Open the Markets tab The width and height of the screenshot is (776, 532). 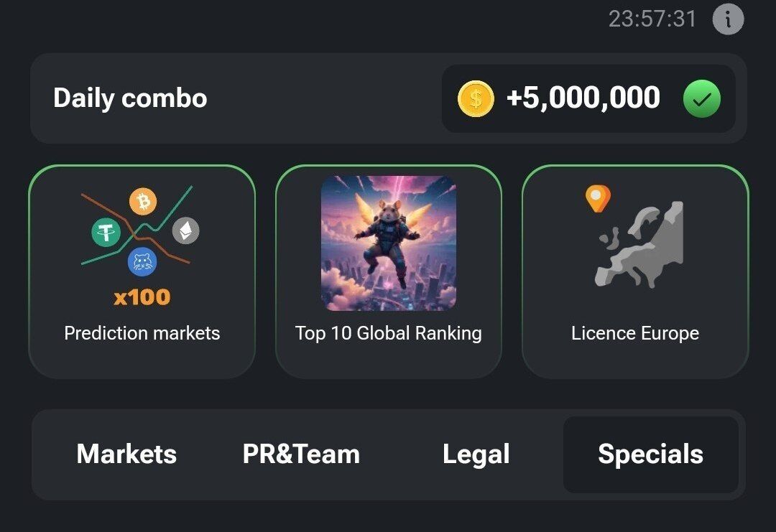point(126,454)
